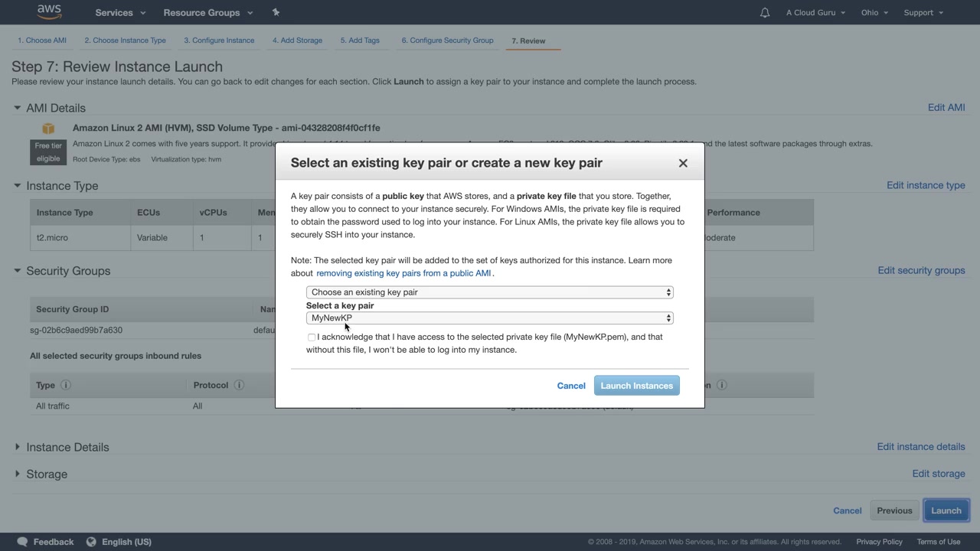Open the Ohio region selector
Viewport: 980px width, 551px height.
point(874,12)
